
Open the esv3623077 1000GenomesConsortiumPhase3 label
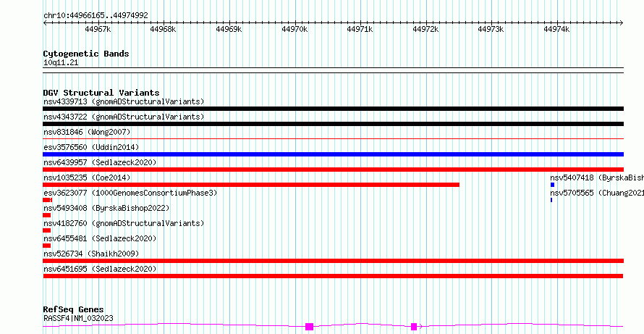130,193
